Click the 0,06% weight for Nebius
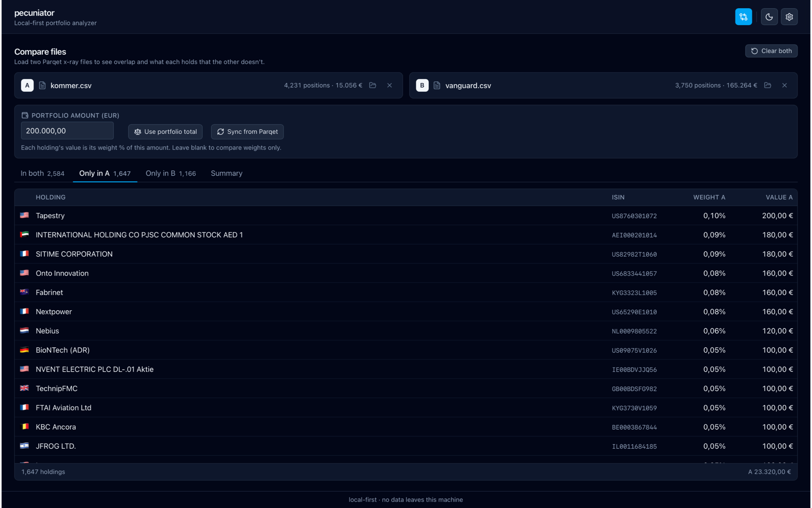This screenshot has width=812, height=508. [x=714, y=331]
